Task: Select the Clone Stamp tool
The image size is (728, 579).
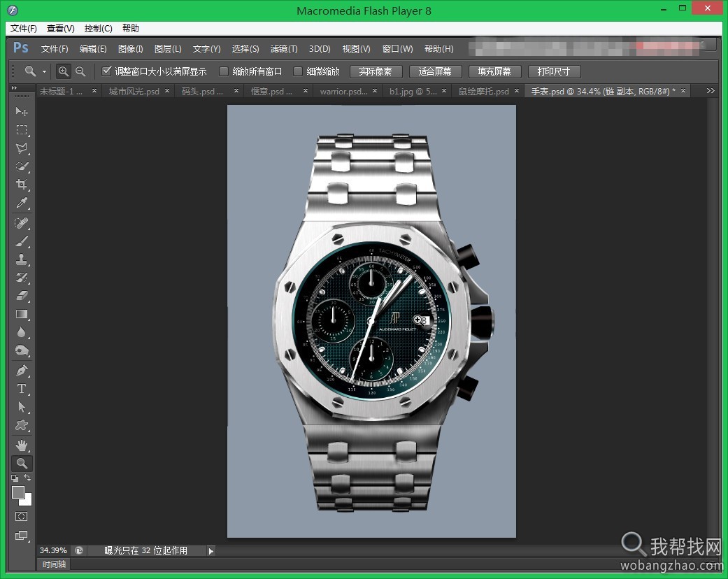Action: pyautogui.click(x=22, y=259)
